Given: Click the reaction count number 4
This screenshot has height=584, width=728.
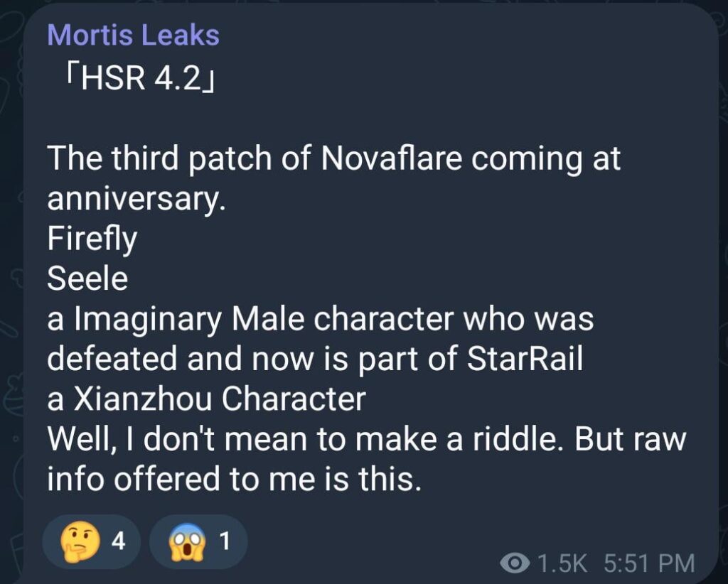Looking at the screenshot, I should (119, 541).
